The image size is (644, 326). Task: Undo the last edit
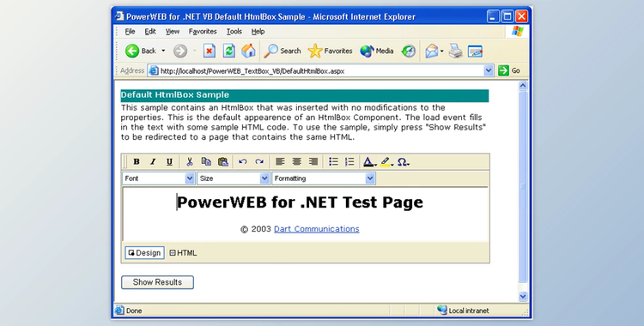coord(243,162)
